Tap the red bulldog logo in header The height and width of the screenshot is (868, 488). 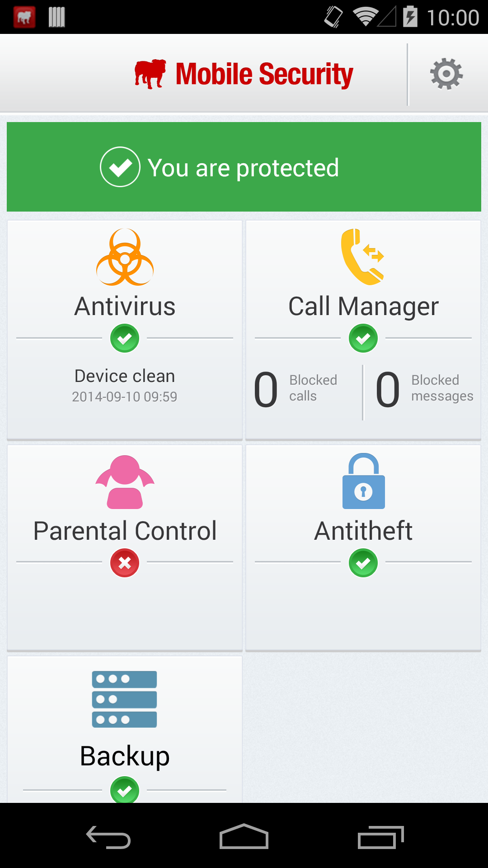(x=150, y=74)
